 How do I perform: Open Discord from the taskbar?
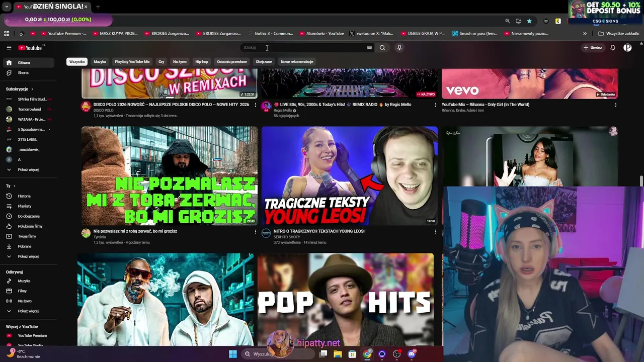pyautogui.click(x=412, y=354)
